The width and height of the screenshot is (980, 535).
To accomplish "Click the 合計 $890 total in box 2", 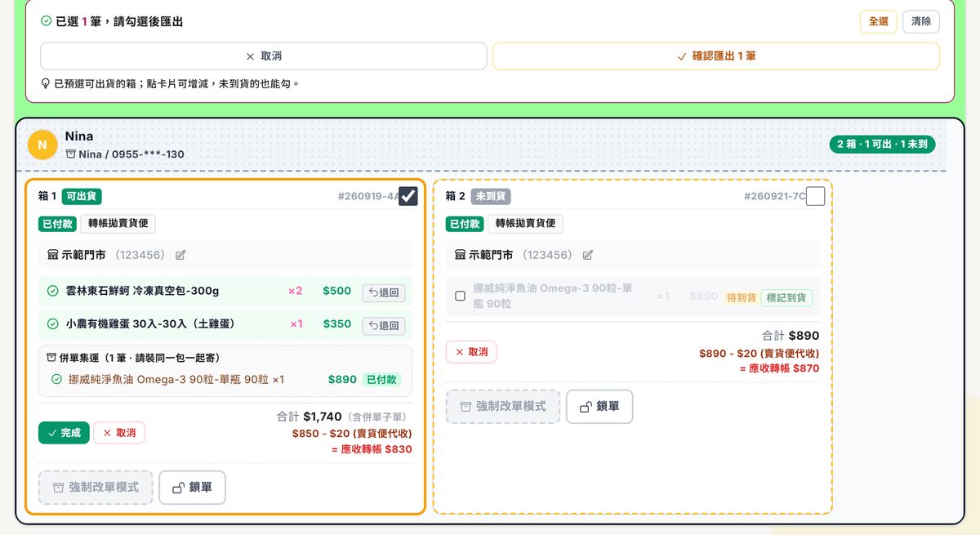I will click(791, 336).
